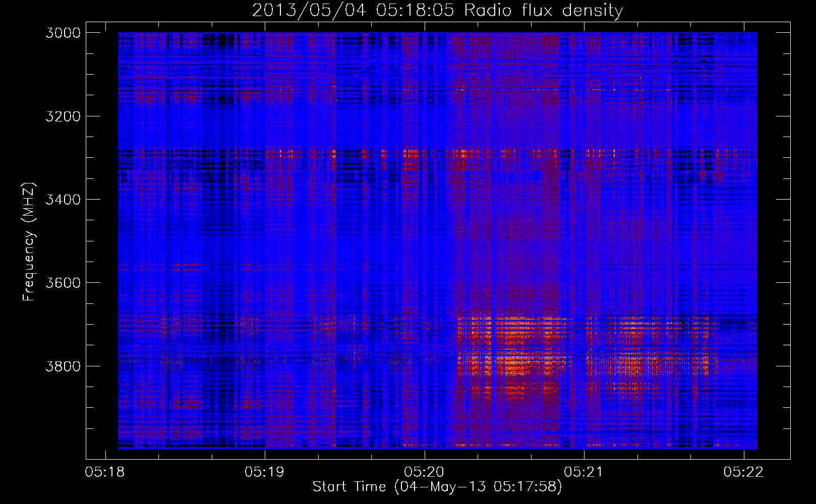Click the 05:21 time tick label
816x504 pixels.
[x=584, y=472]
